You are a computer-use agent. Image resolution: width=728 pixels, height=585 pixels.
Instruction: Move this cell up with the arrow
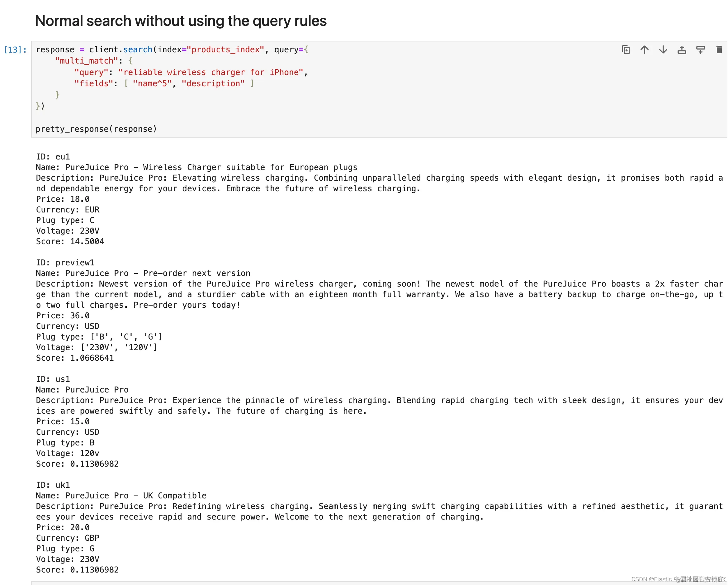point(644,50)
